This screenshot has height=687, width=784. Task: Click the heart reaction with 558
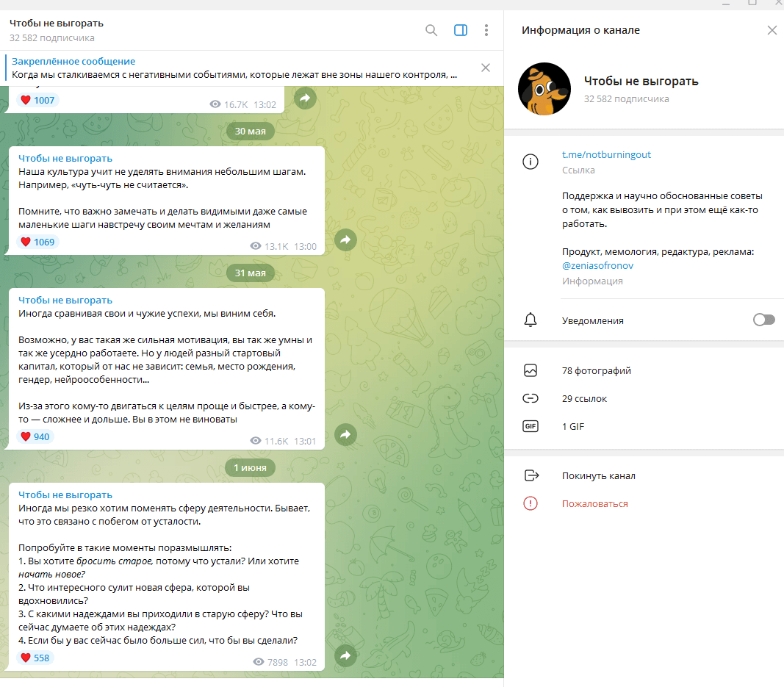pos(35,658)
